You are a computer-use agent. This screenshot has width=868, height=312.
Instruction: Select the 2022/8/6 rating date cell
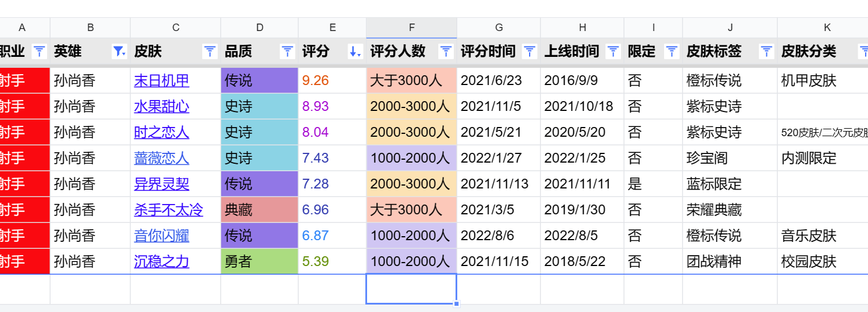point(499,236)
